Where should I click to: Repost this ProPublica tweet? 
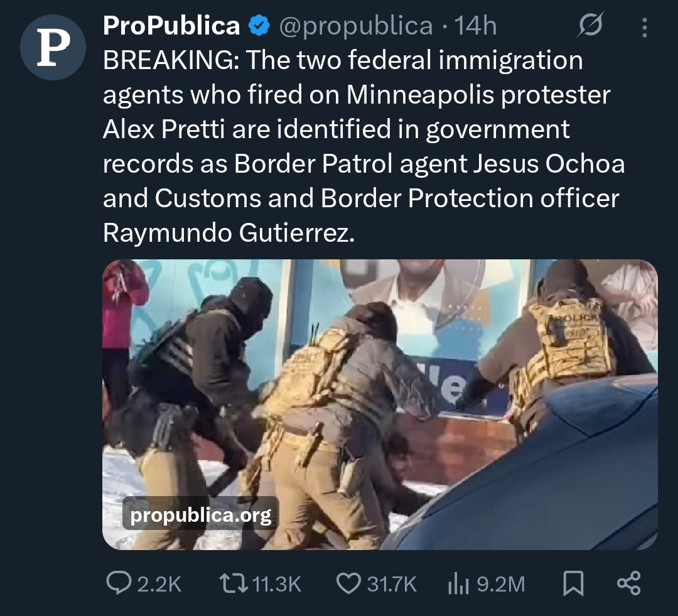click(234, 583)
